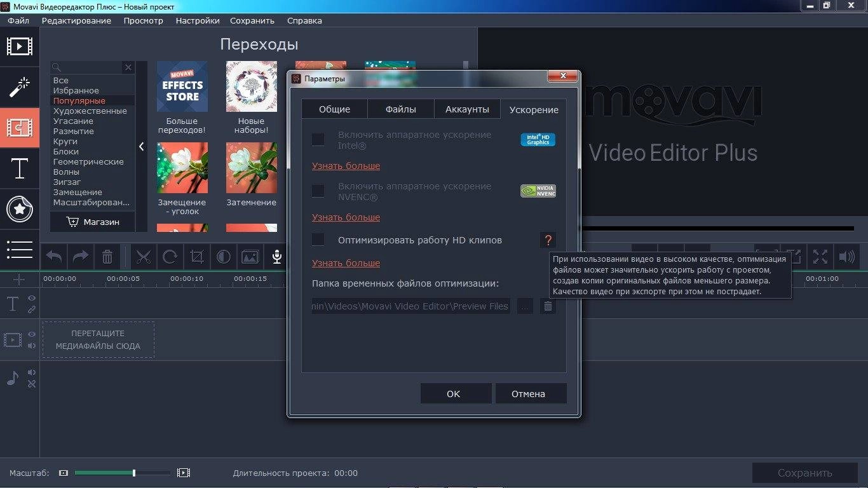Viewport: 868px width, 488px height.
Task: Open Color adjustments icon
Action: tap(224, 257)
